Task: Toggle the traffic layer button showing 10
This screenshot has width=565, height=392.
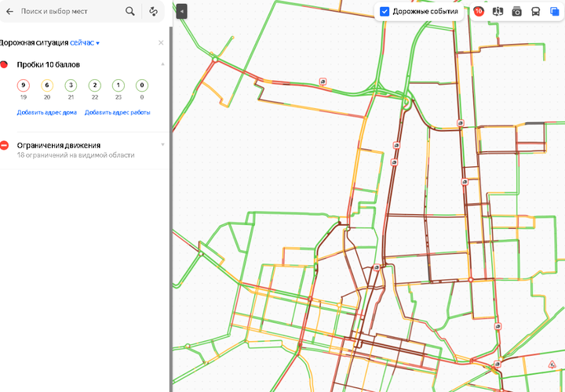Action: 478,12
